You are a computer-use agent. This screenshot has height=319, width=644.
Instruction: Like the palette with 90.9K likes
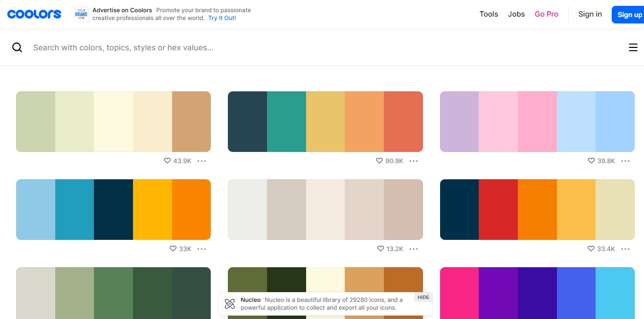coord(379,161)
